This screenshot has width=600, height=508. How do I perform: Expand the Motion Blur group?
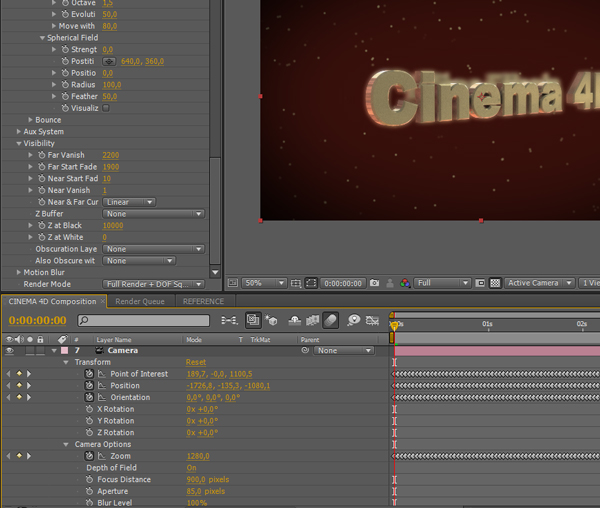[18, 272]
